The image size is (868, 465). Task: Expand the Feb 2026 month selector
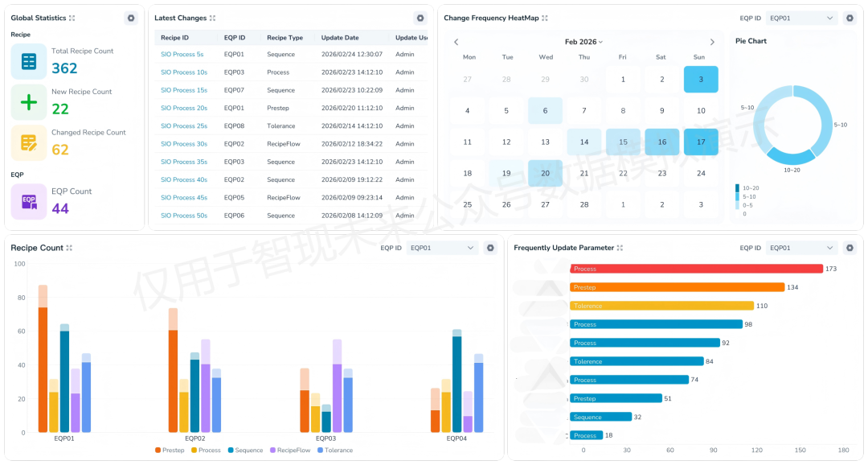click(x=583, y=42)
